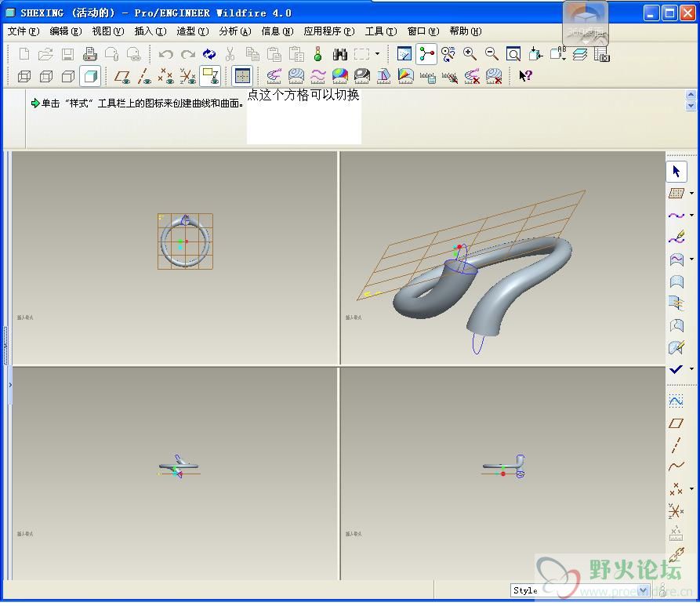Screen dimensions: 700x606
Task: Click the print icon in the toolbar
Action: pos(90,54)
